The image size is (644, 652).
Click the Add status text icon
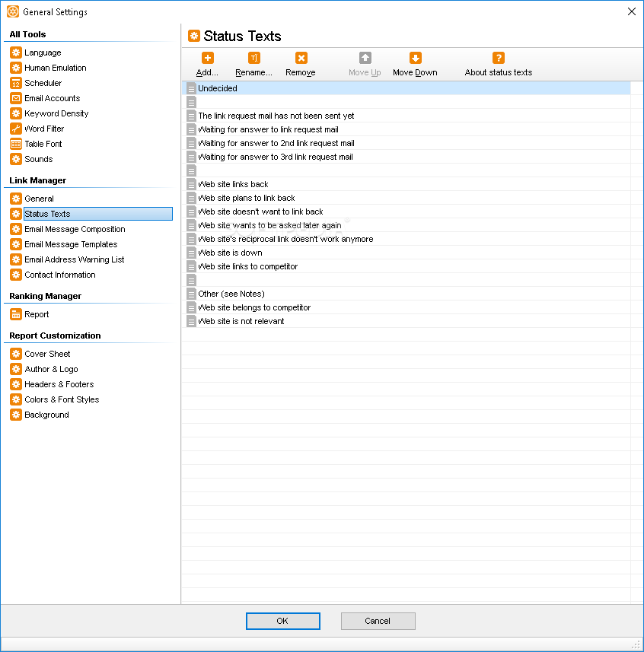pyautogui.click(x=207, y=58)
